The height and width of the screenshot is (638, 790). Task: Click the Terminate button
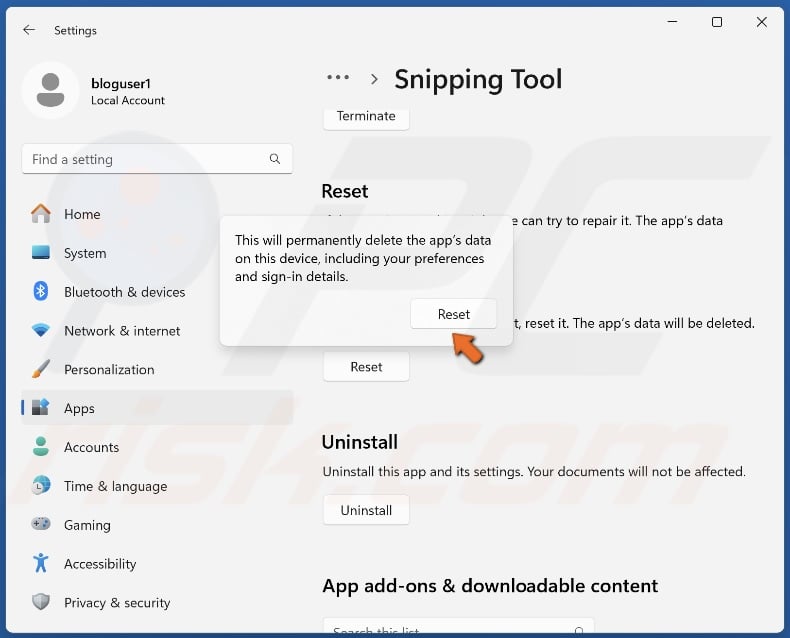coord(366,117)
